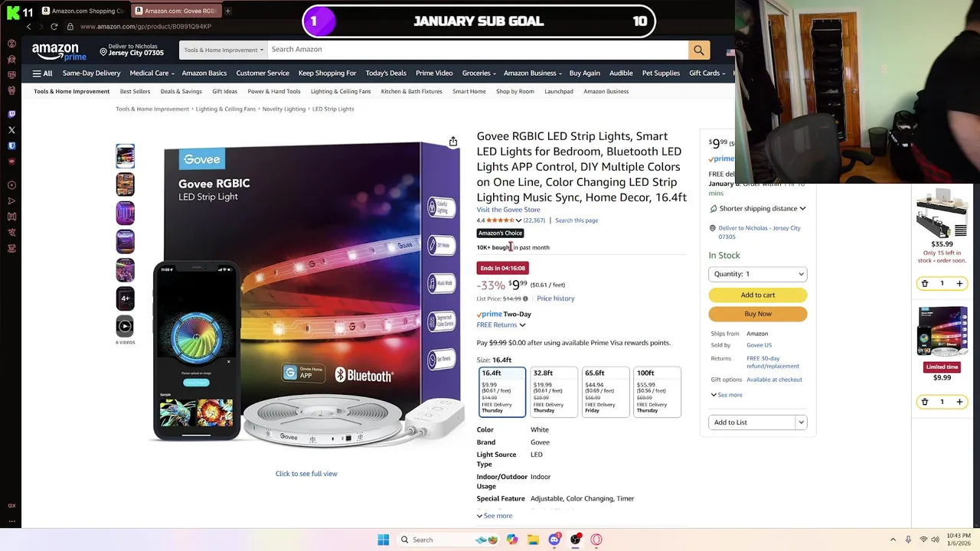Image resolution: width=980 pixels, height=551 pixels.
Task: Expand FREE Returns details
Action: point(501,325)
